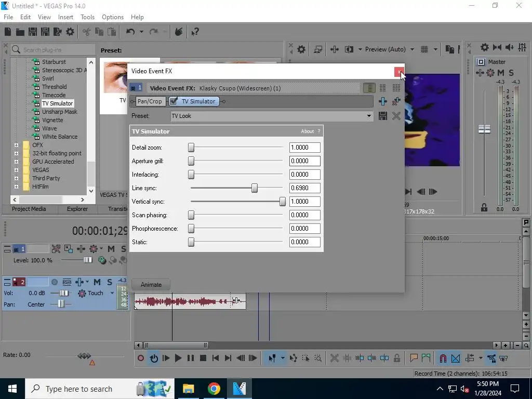532x399 pixels.
Task: Expand the Third Party plug-ins folder
Action: [16, 178]
